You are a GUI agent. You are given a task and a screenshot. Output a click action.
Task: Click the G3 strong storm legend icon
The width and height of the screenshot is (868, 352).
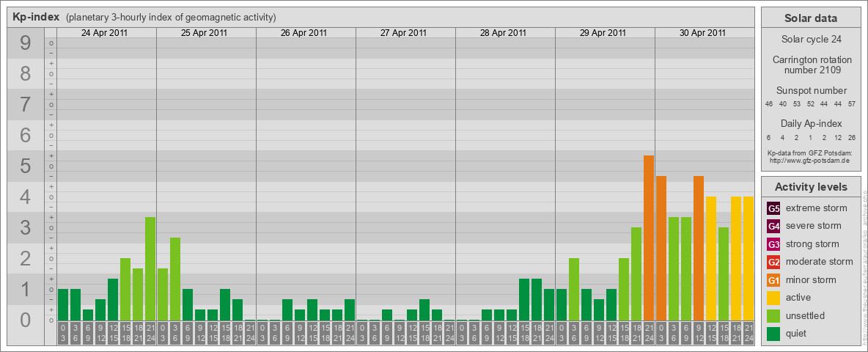pos(773,244)
